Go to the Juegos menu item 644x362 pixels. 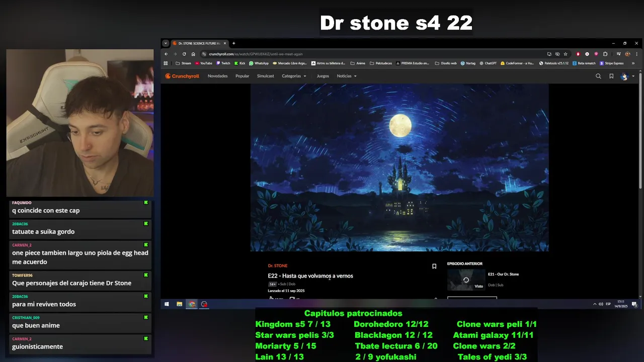point(323,76)
